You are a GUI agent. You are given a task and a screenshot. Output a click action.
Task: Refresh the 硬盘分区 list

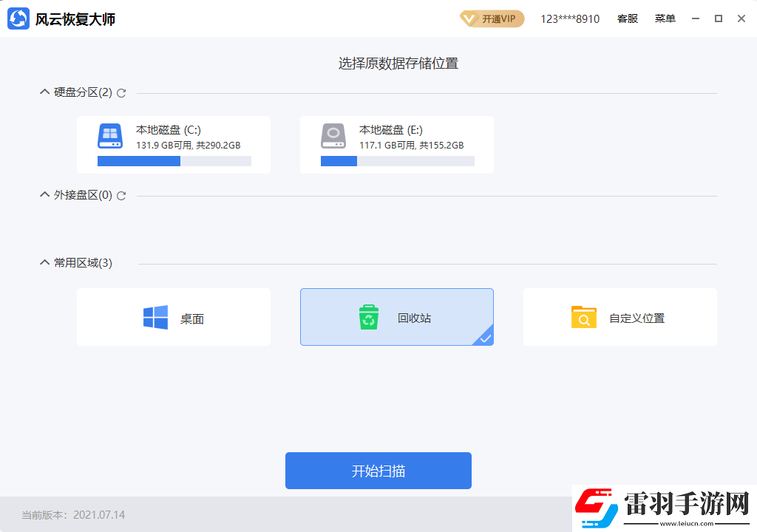pyautogui.click(x=121, y=92)
